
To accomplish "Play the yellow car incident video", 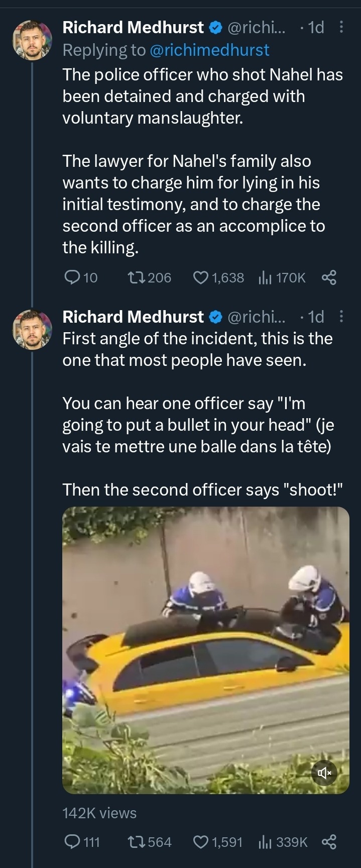I will coord(205,650).
